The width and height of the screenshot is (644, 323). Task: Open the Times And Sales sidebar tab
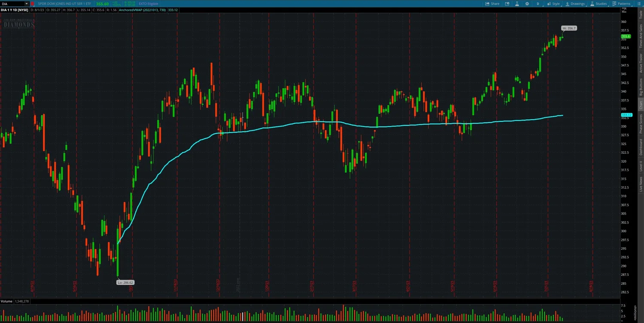pos(641,36)
